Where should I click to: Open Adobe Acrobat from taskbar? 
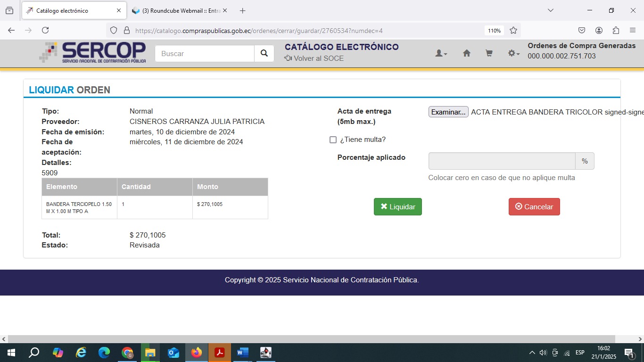coord(220,353)
